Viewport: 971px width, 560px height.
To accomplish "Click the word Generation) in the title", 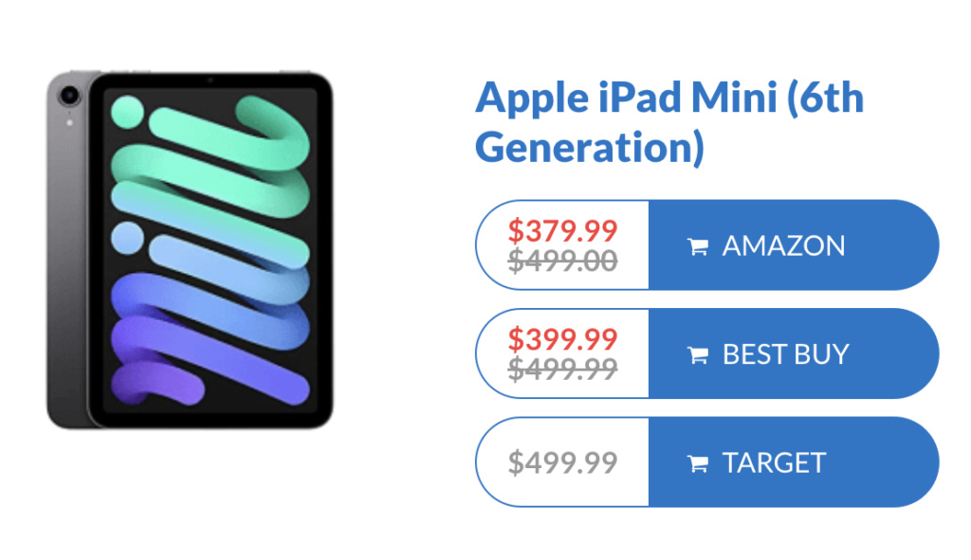I will (x=590, y=148).
